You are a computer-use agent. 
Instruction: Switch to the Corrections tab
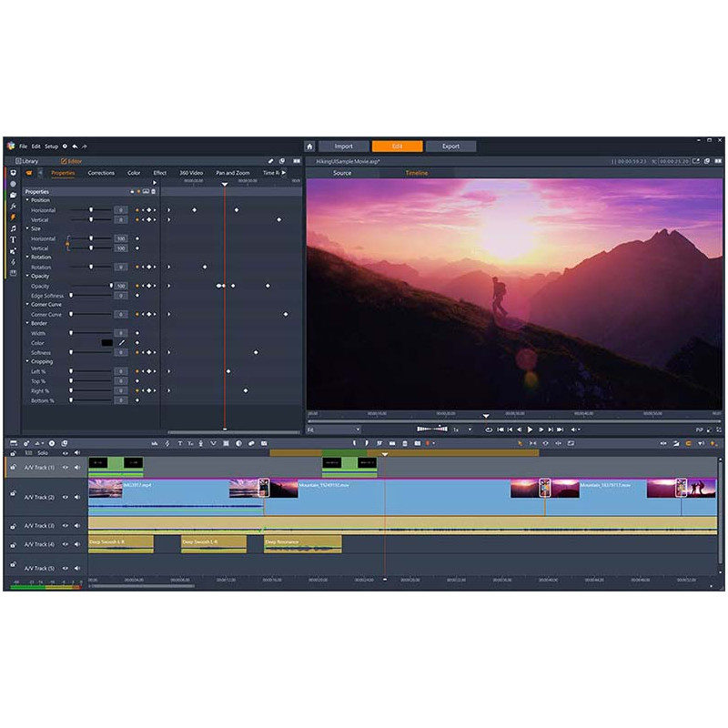click(x=101, y=173)
